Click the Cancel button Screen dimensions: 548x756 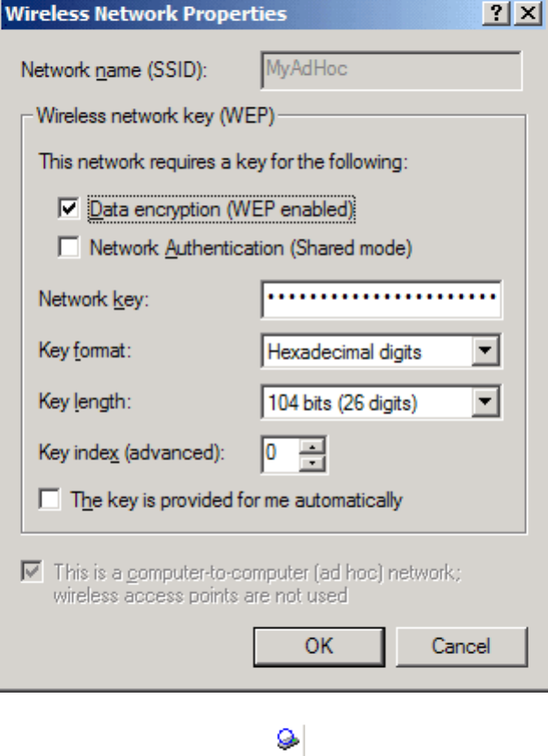click(x=461, y=646)
